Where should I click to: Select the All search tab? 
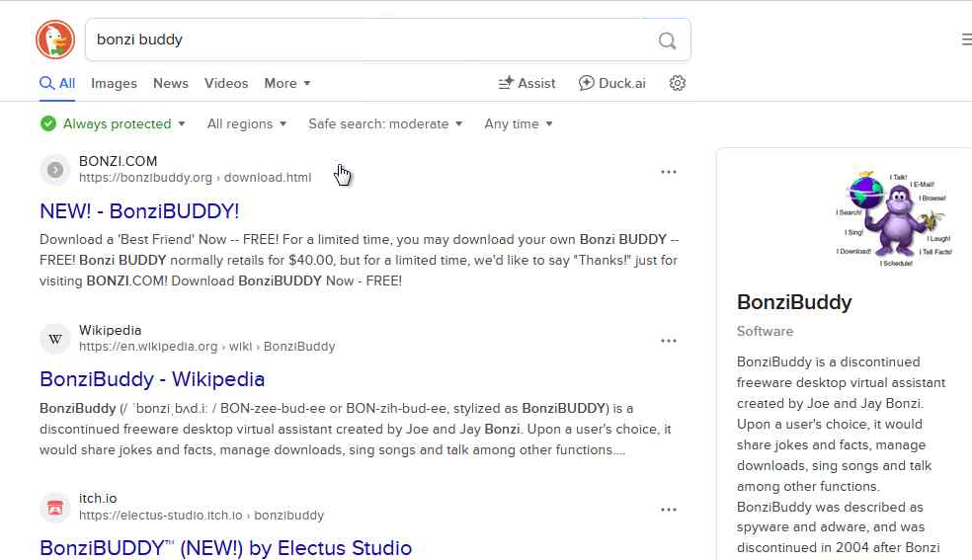coord(57,83)
